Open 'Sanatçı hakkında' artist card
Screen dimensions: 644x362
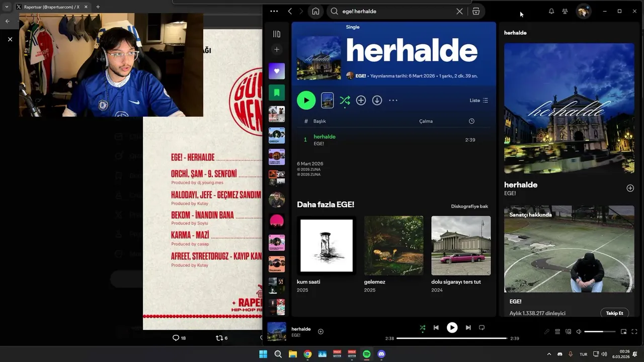(569, 260)
